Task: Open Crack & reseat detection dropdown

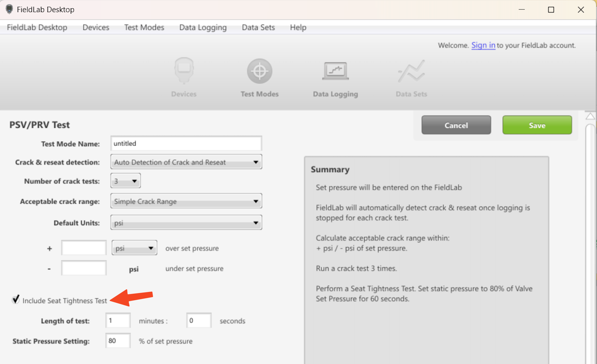Action: tap(186, 162)
